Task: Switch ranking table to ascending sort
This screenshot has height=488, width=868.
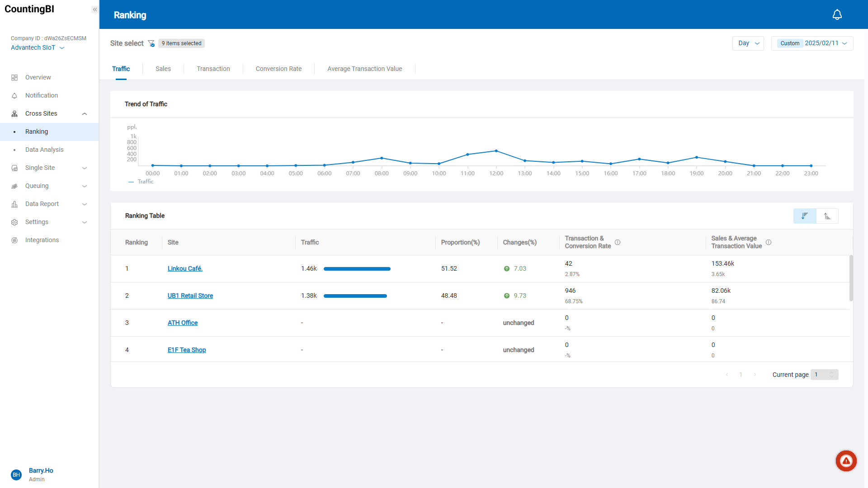Action: point(827,216)
